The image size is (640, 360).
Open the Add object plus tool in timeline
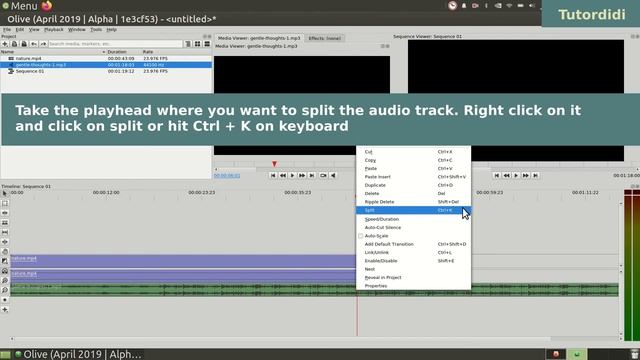tap(5, 310)
